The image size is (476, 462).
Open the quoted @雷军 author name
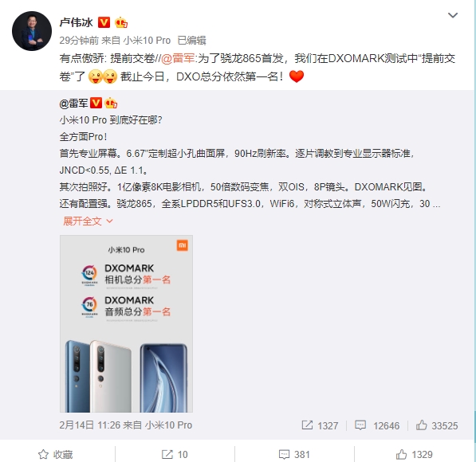click(74, 104)
